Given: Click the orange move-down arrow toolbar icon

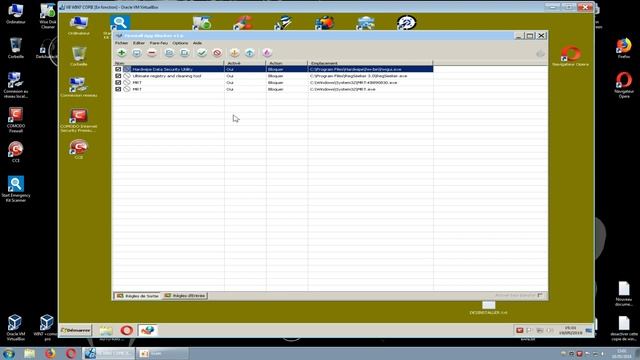Looking at the screenshot, I should [x=234, y=53].
